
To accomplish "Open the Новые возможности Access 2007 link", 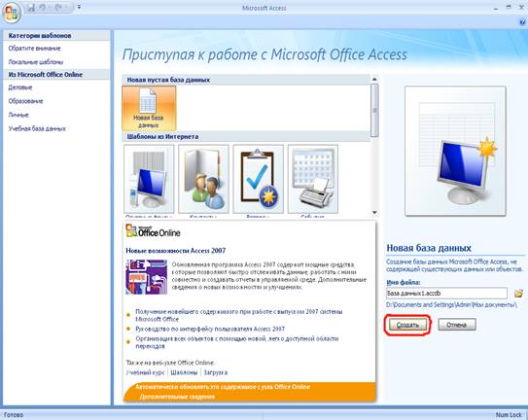I will pyautogui.click(x=176, y=251).
